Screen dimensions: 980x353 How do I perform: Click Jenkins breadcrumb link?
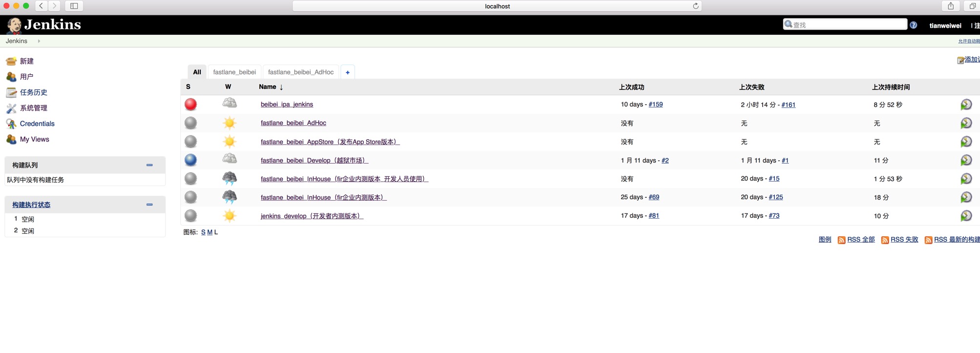click(17, 41)
